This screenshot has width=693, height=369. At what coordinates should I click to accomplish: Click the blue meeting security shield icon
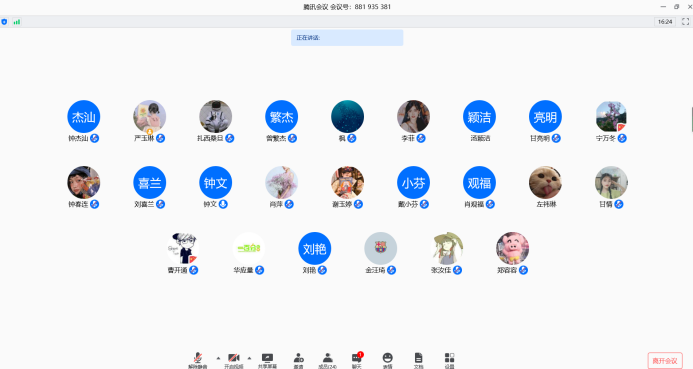(4, 22)
